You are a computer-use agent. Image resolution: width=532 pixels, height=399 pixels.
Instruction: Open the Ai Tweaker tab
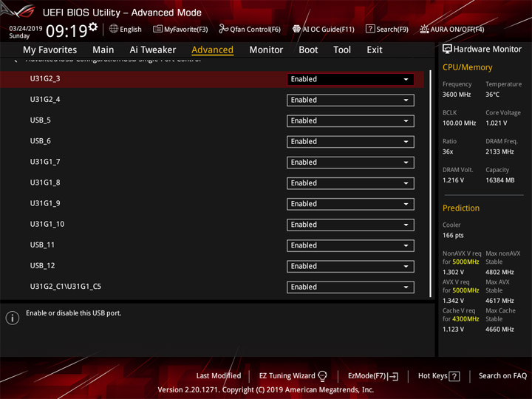tap(153, 50)
